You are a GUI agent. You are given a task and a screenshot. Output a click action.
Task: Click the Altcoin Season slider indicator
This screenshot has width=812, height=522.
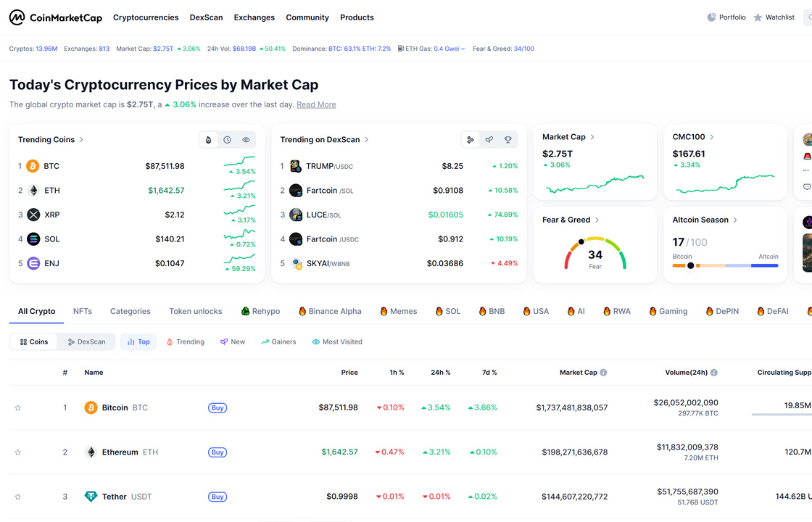pos(690,265)
